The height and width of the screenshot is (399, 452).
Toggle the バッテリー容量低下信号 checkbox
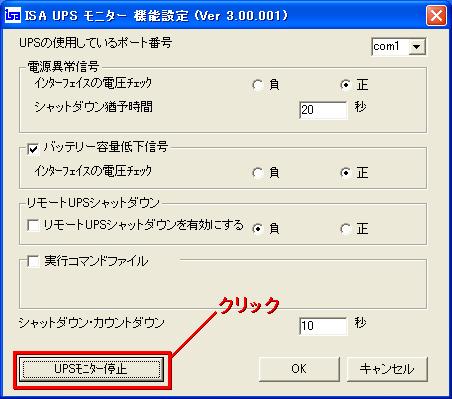[33, 149]
